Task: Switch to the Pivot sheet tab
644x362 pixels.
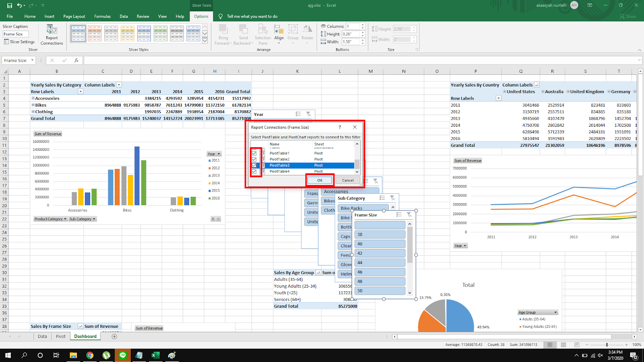Action: (x=60, y=337)
